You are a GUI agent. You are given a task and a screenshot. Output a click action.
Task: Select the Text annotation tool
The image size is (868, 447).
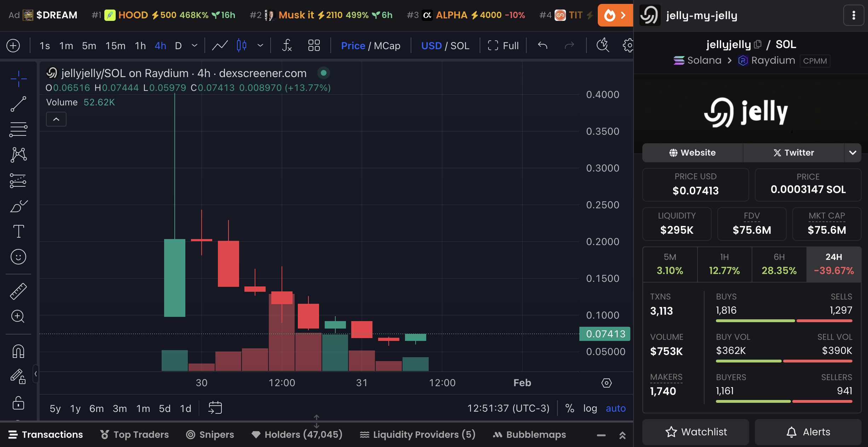18,231
